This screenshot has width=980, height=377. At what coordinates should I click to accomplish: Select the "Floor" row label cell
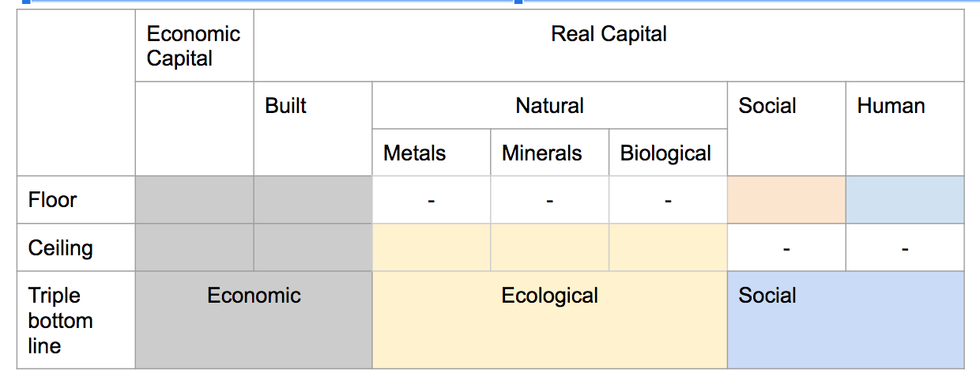(75, 200)
